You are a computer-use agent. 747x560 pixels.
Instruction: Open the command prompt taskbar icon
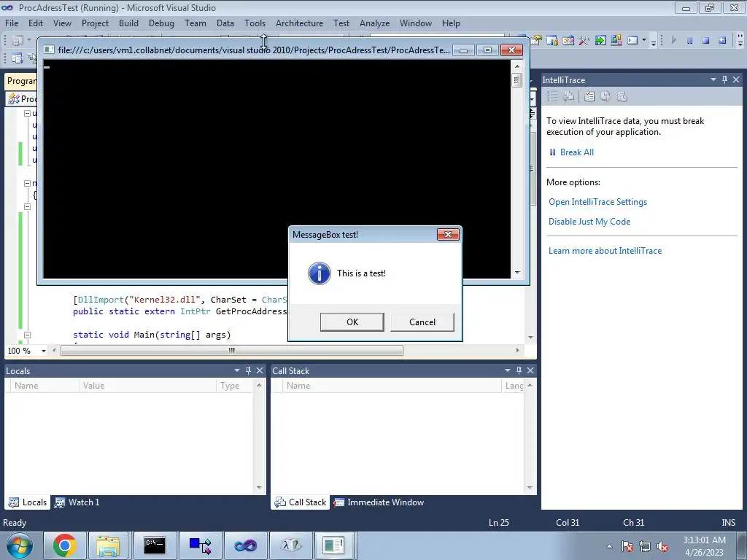(155, 545)
